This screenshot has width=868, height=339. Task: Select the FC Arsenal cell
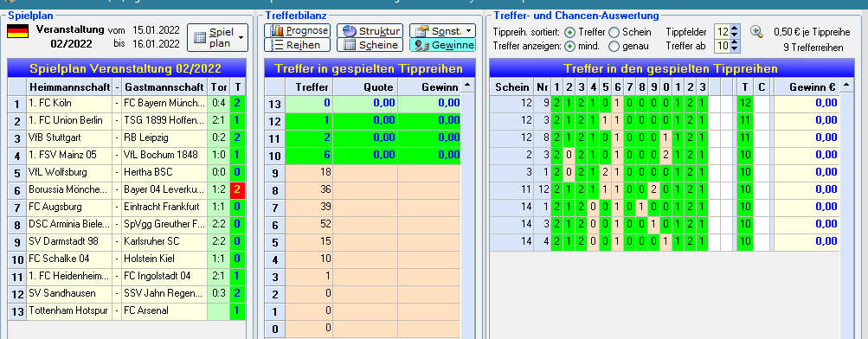[165, 310]
